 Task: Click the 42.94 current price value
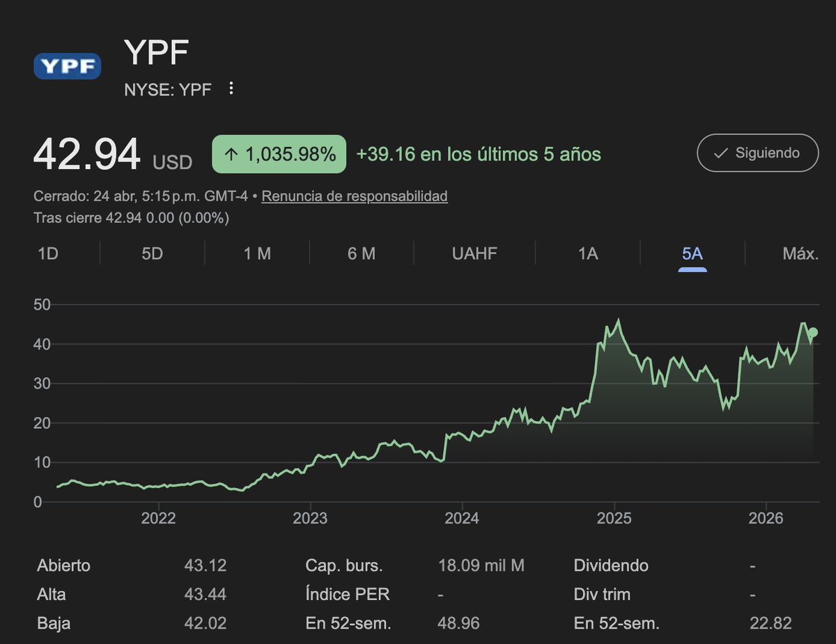tap(87, 155)
